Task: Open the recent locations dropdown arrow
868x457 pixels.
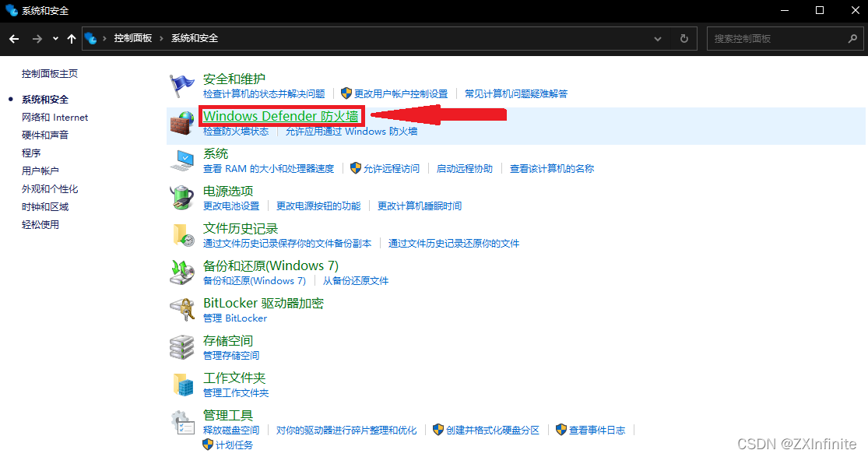Action: pos(55,39)
